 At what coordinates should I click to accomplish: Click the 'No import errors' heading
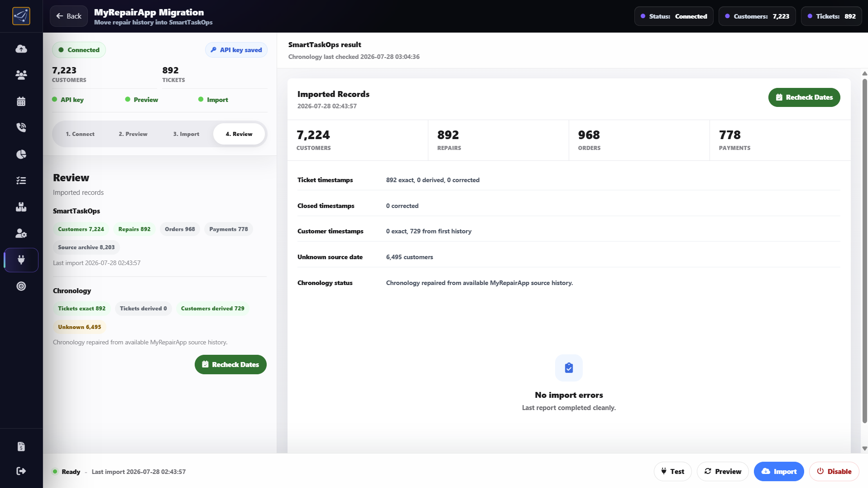pyautogui.click(x=569, y=395)
